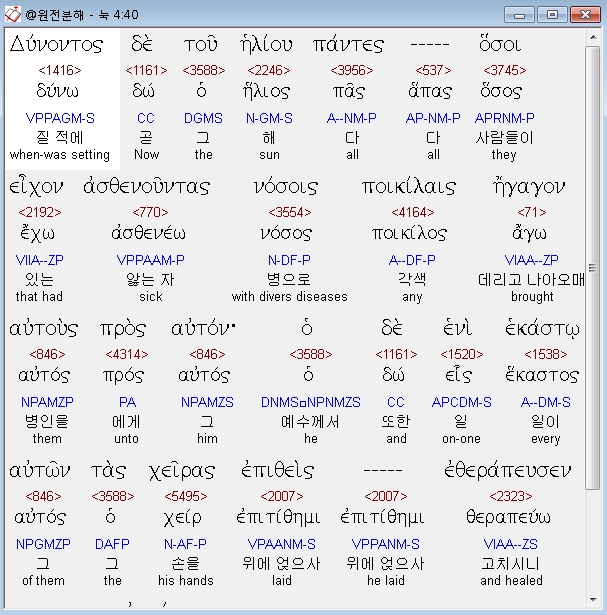Click the gloss 'and healed'
This screenshot has height=615, width=607.
coord(511,581)
